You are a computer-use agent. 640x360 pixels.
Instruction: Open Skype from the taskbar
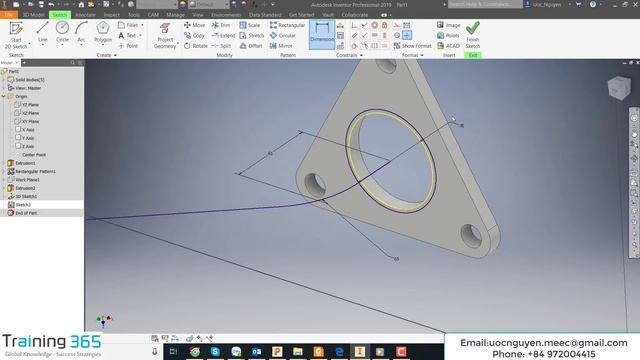[215, 351]
